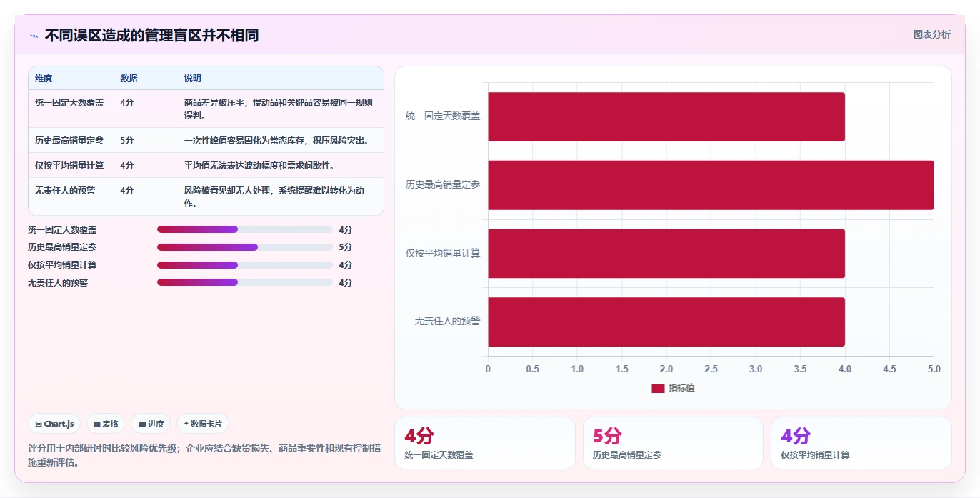Click the 5分 value in table
Viewport: 980px width, 498px height.
click(127, 141)
